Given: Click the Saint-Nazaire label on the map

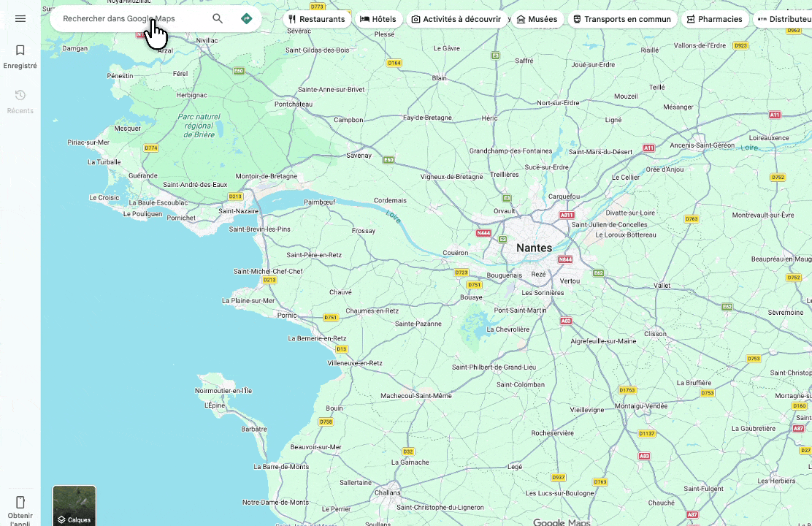Looking at the screenshot, I should tap(238, 211).
